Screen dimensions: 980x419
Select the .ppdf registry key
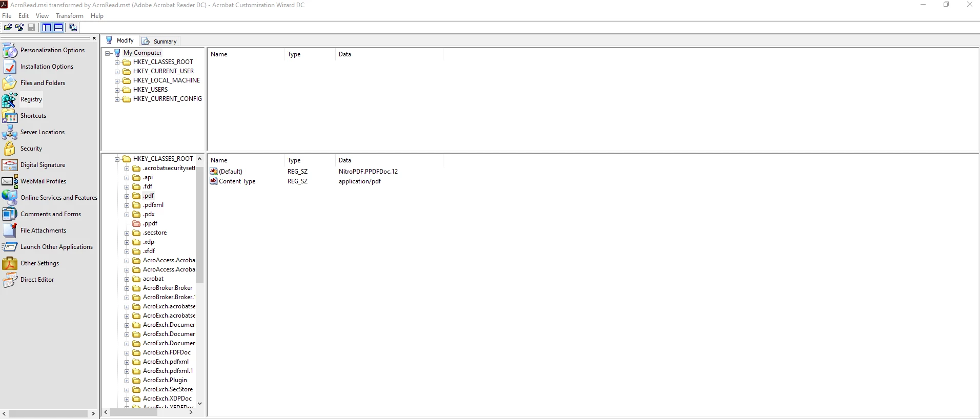coord(150,223)
